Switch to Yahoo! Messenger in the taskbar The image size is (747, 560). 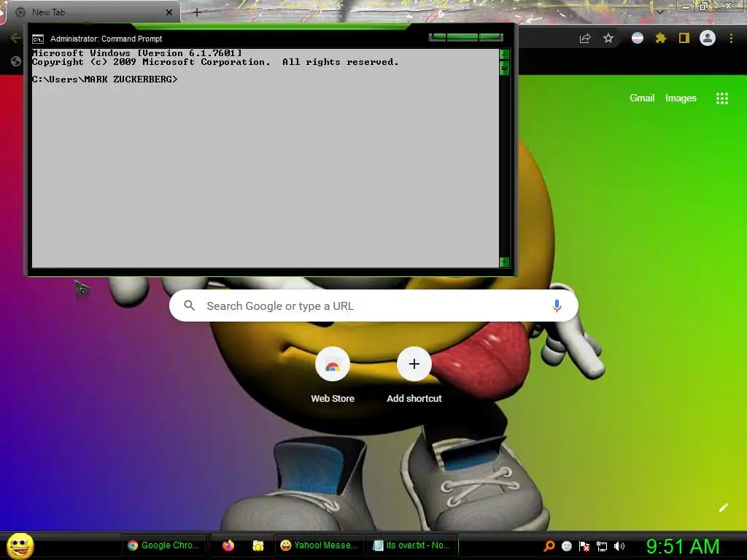coord(320,545)
